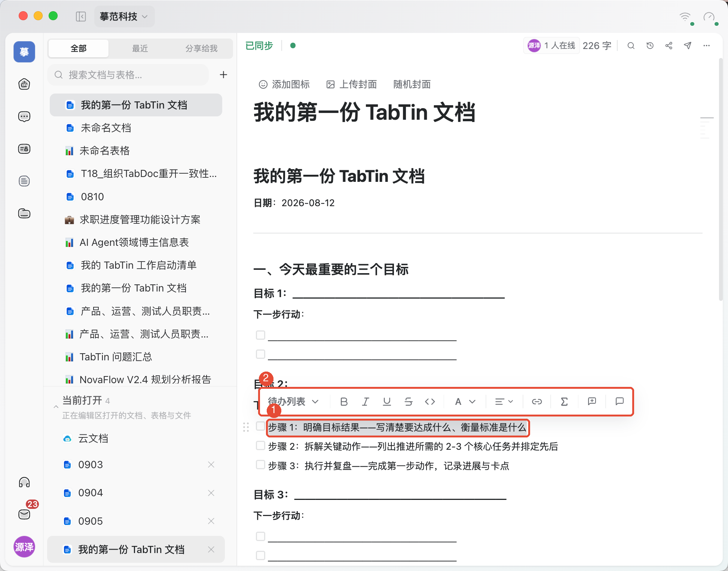
Task: Switch to the 最近 tab
Action: point(140,48)
